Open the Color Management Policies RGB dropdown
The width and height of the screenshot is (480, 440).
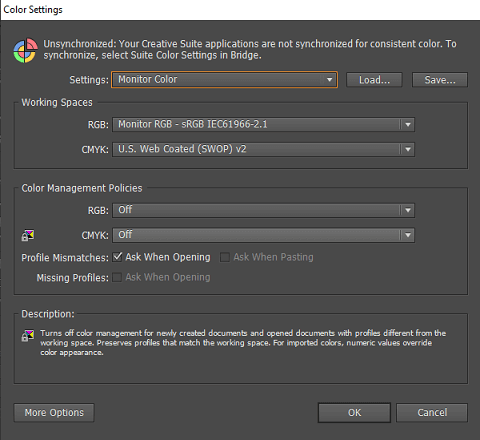click(x=263, y=210)
